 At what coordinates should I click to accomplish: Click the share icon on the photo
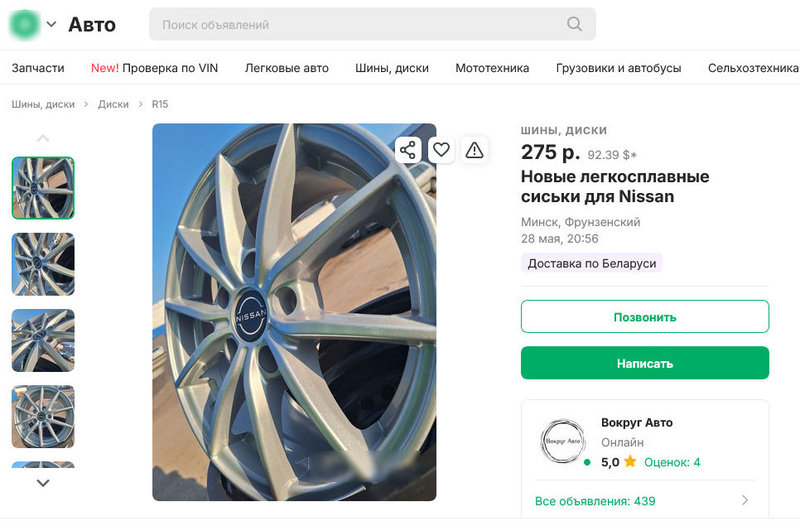coord(407,150)
